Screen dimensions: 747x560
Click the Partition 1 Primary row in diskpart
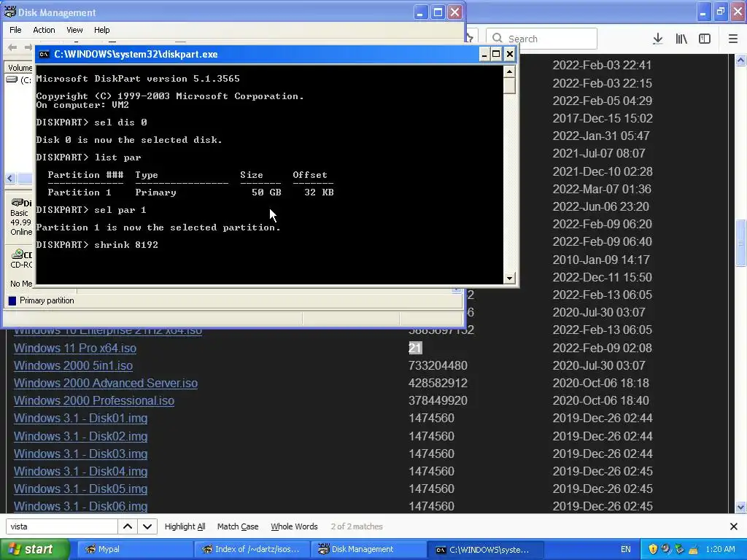(x=190, y=192)
